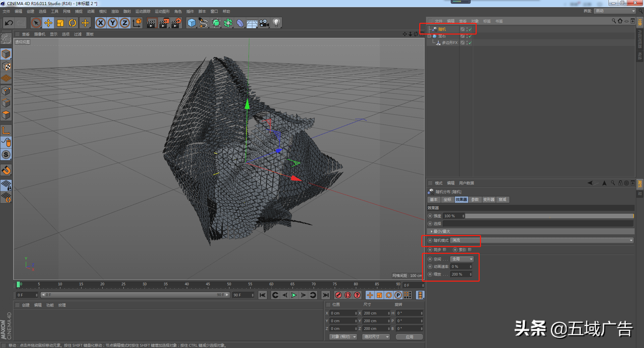Toggle Y axis lock
This screenshot has height=348, width=644.
tap(113, 23)
